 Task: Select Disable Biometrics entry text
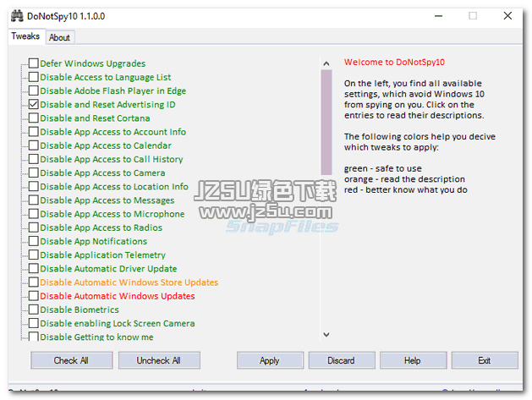[80, 310]
